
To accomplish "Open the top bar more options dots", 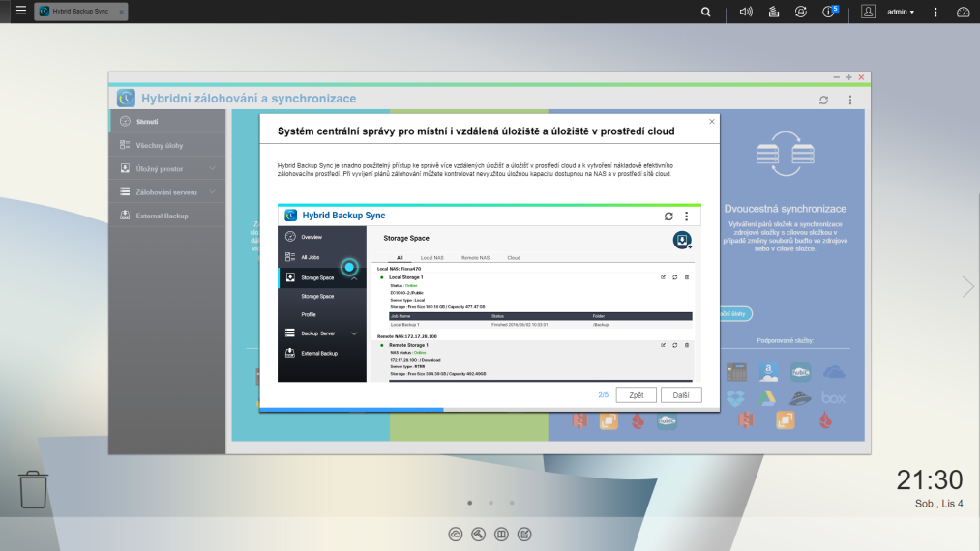I will point(935,12).
